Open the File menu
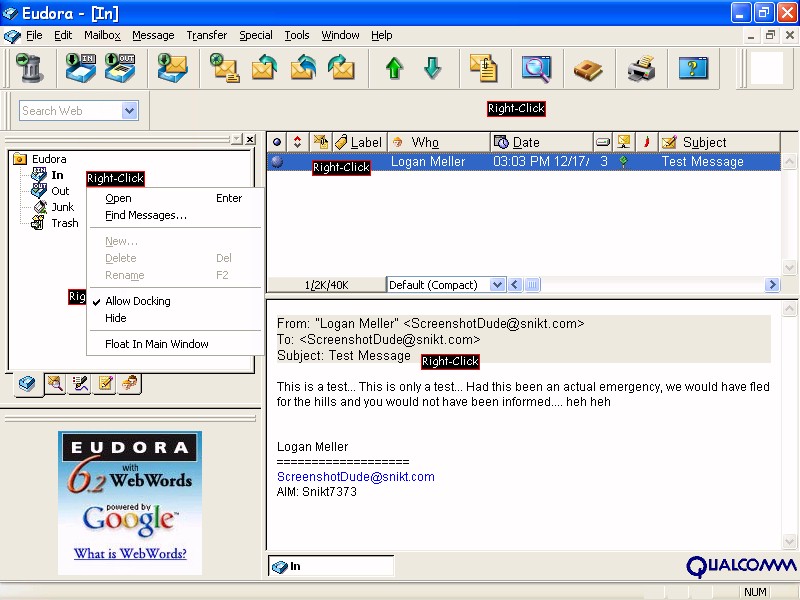This screenshot has height=600, width=800. (x=34, y=35)
